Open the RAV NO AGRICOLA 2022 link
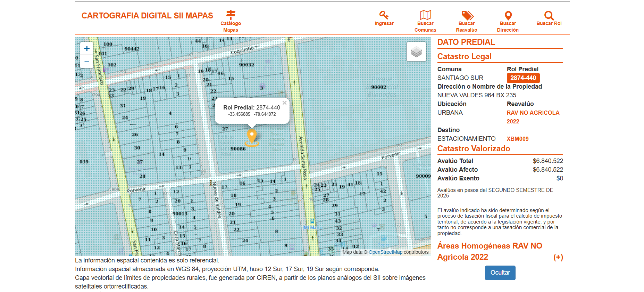This screenshot has width=644, height=292. [533, 117]
